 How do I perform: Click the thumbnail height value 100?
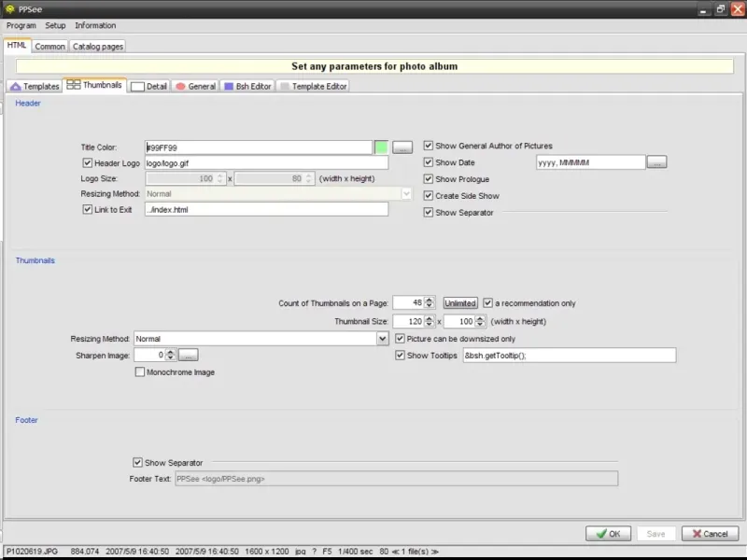click(459, 321)
